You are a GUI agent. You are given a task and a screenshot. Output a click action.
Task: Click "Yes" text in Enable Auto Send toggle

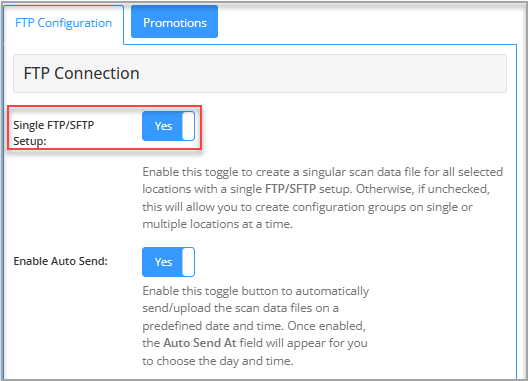click(163, 262)
